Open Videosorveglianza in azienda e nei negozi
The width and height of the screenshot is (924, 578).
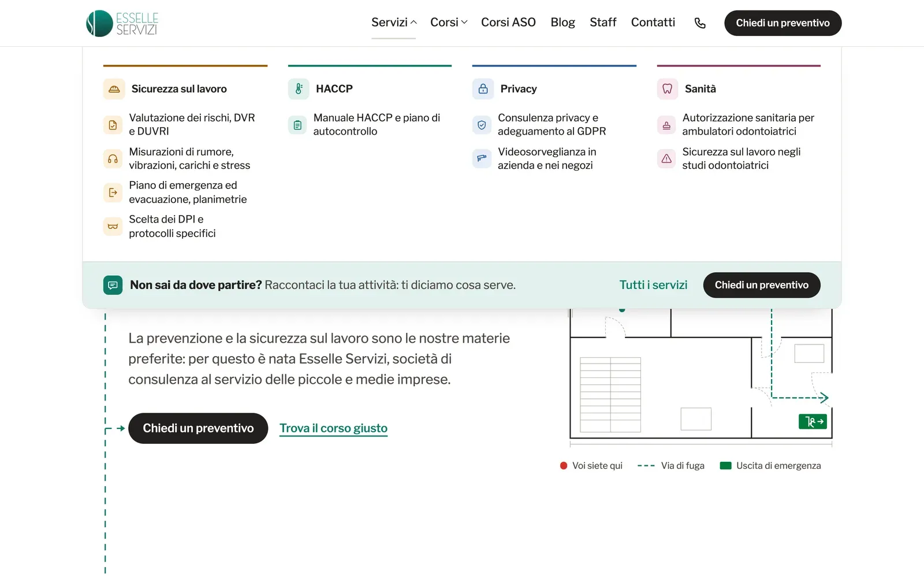point(547,159)
